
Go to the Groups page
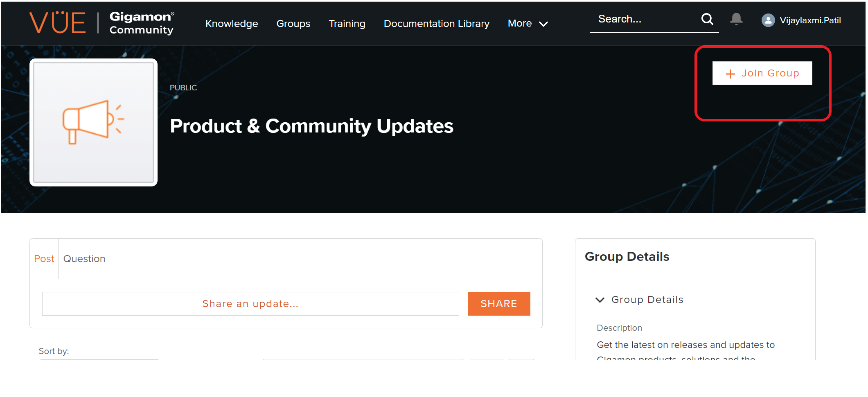(x=293, y=24)
